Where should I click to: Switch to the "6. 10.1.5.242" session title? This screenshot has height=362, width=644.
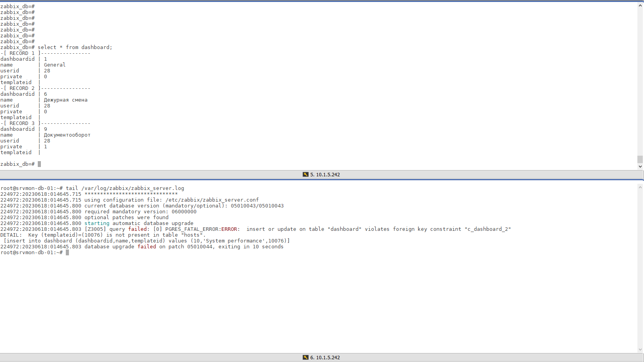[x=325, y=357]
